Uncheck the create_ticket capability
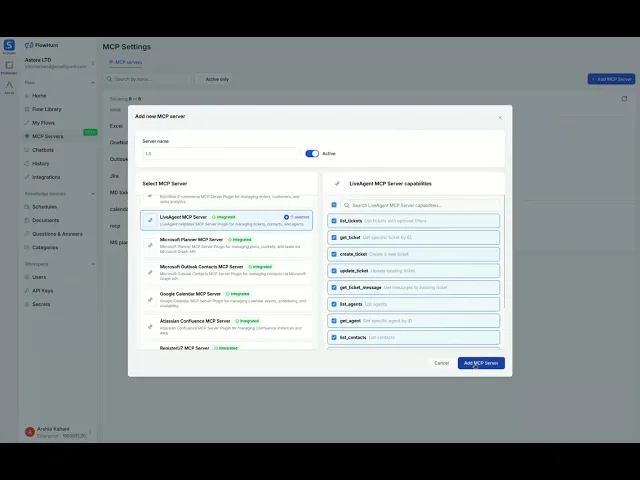This screenshot has width=640, height=480. [334, 254]
